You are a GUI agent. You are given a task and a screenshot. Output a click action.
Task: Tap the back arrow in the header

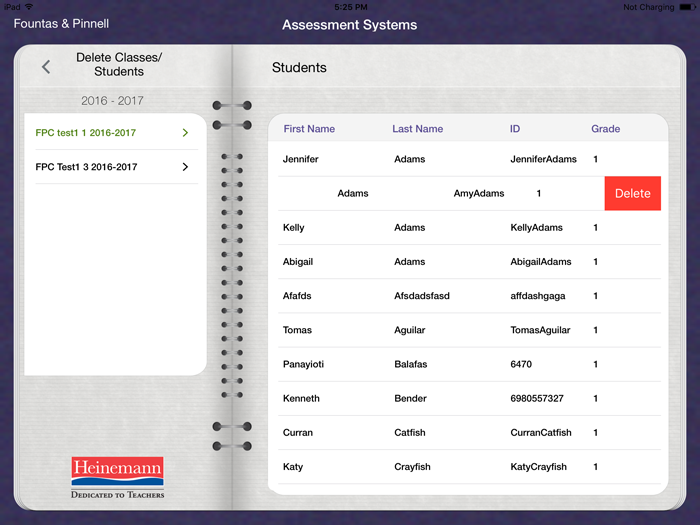point(46,67)
